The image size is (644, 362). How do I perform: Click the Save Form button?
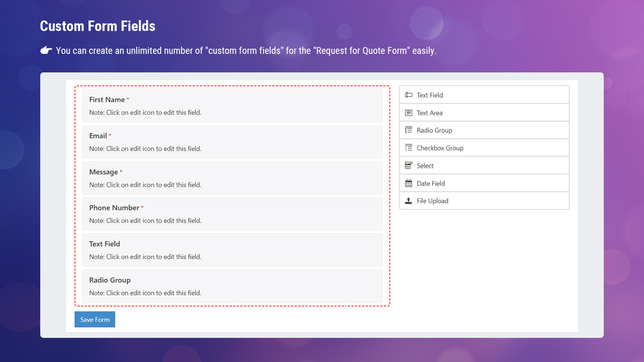click(95, 319)
